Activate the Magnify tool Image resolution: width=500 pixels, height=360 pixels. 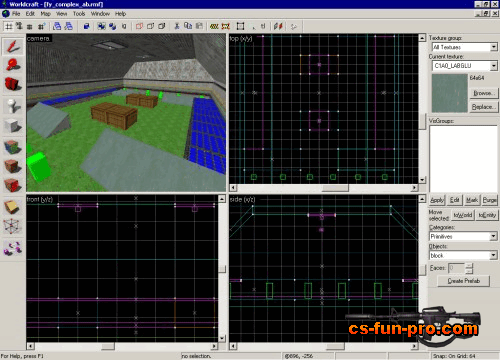pos(13,65)
